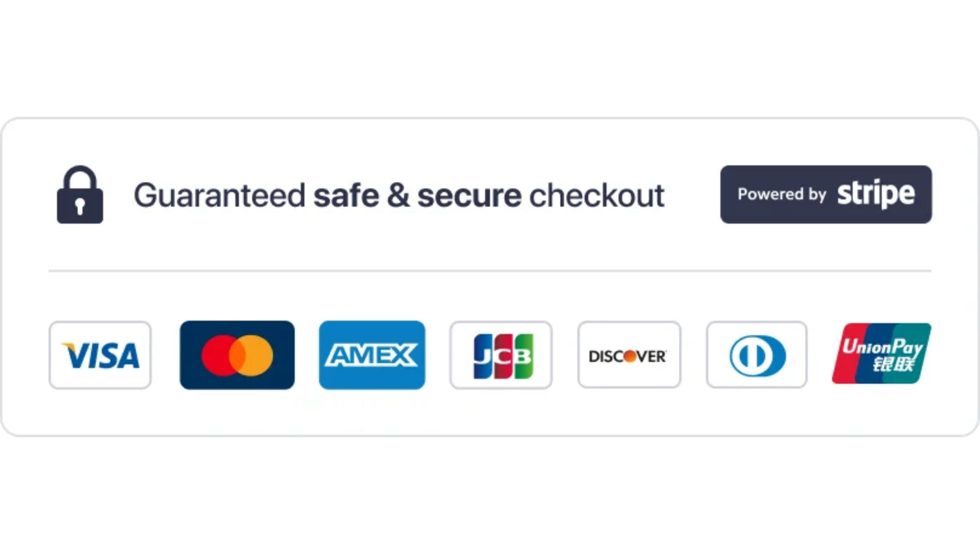Screen dimensions: 980x554
Task: Click the orange dot in Discover logo
Action: tap(630, 356)
